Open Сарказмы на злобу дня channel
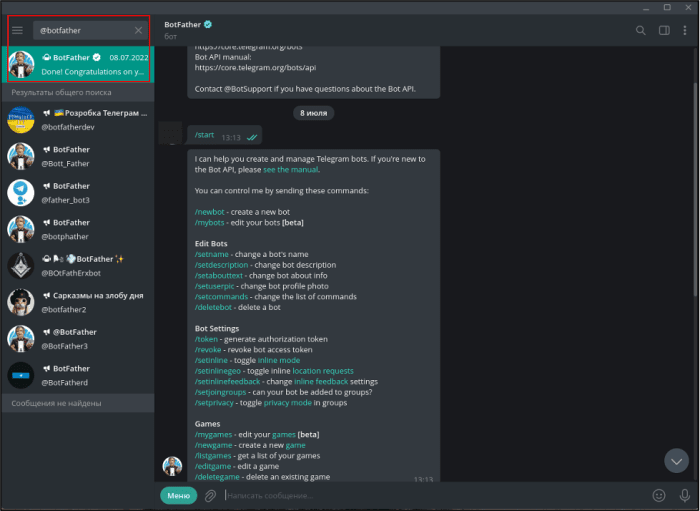Viewport: 700px width, 511px height. 78,302
